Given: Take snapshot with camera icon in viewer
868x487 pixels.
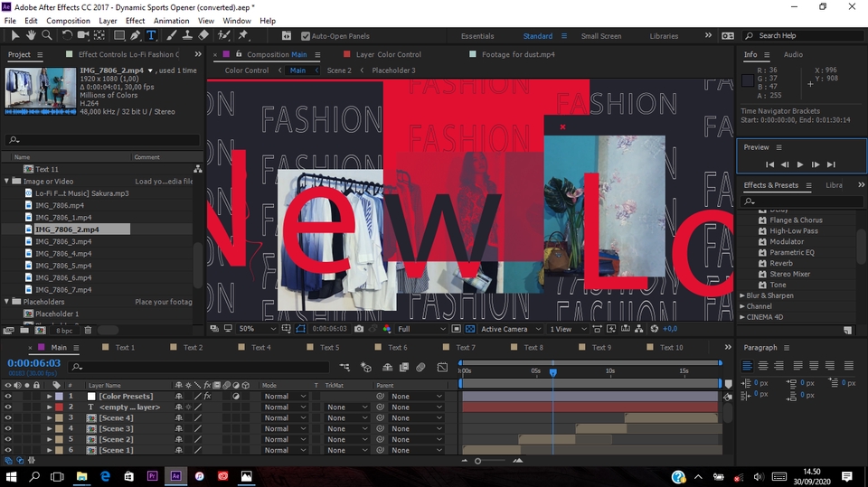Looking at the screenshot, I should tap(359, 329).
